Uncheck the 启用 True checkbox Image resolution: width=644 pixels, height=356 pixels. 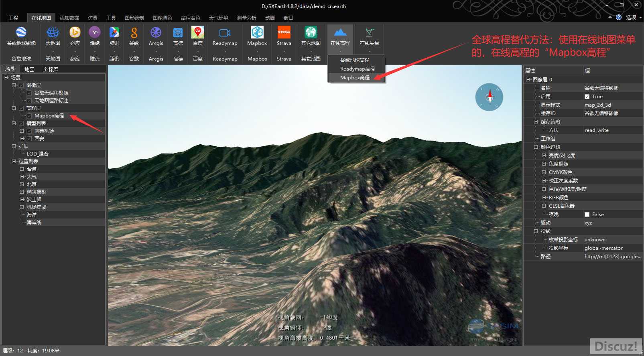(x=587, y=97)
